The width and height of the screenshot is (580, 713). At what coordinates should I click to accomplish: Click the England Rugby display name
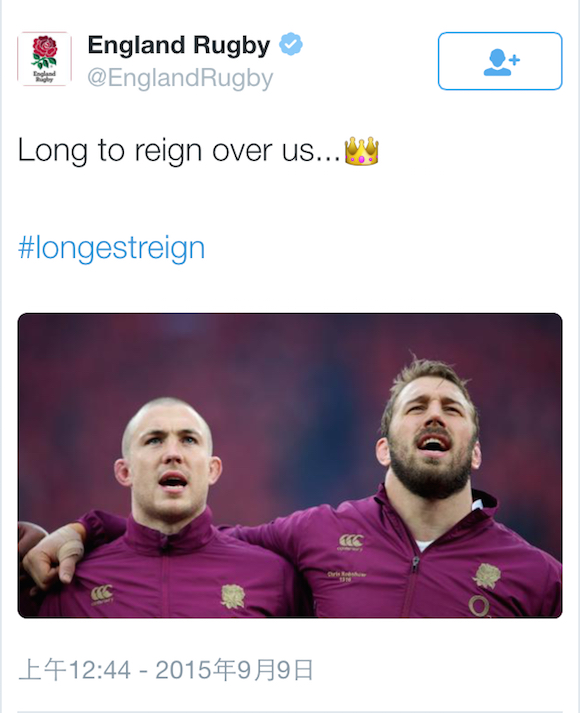pos(179,45)
